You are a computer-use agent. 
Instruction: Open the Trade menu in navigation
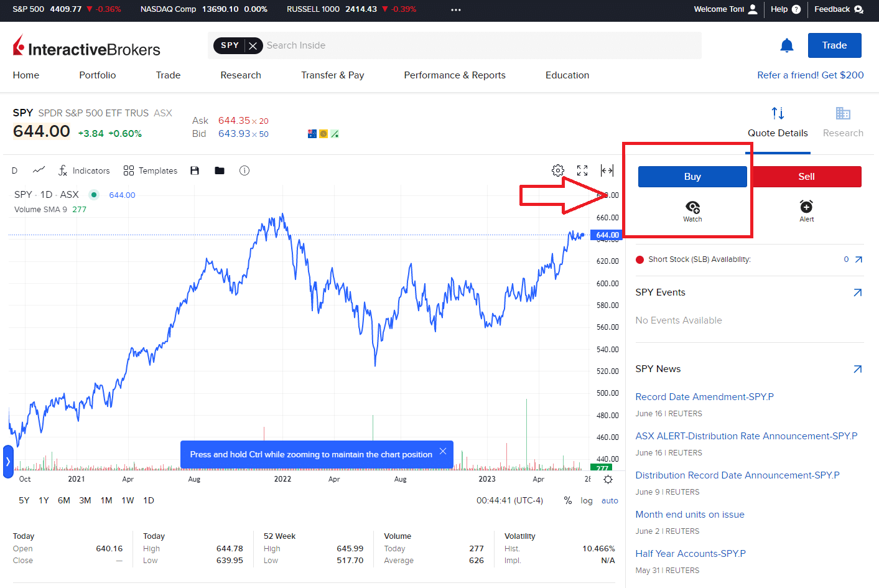click(168, 75)
